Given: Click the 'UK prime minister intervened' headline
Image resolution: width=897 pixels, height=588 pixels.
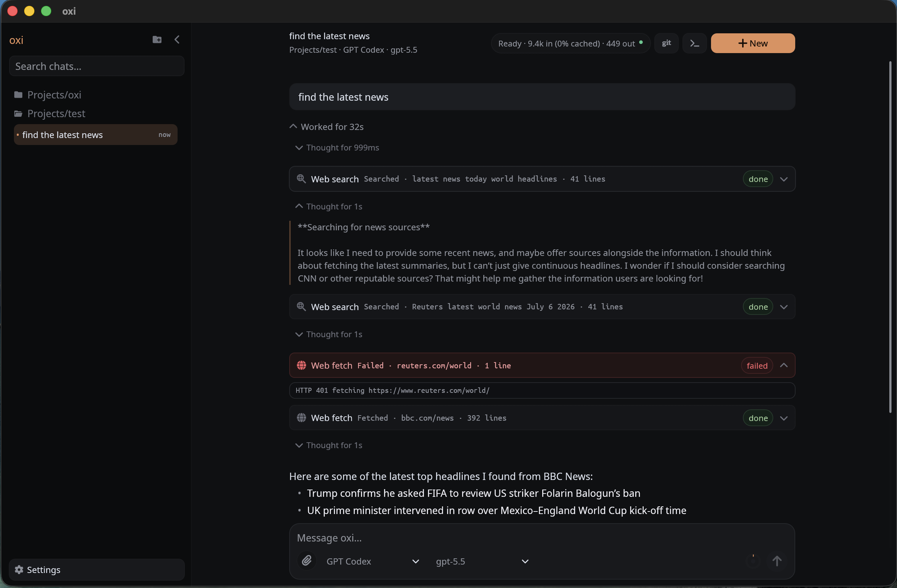Looking at the screenshot, I should pos(496,510).
